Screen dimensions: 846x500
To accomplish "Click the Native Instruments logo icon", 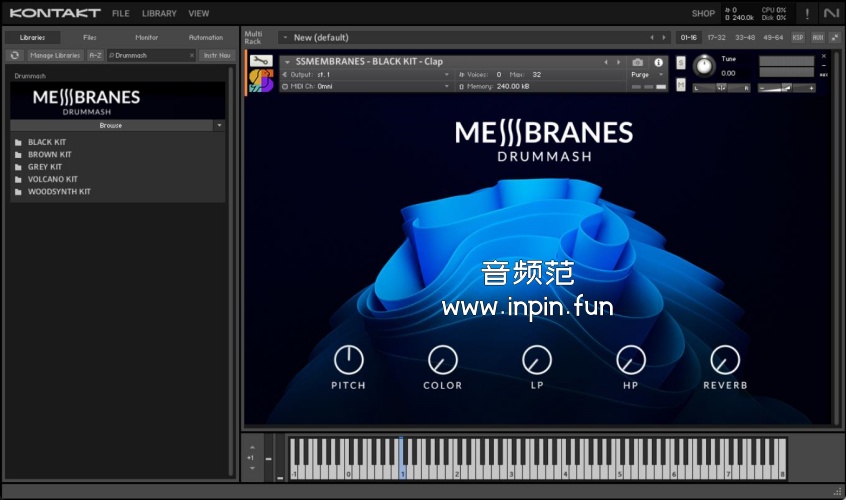I will (831, 13).
